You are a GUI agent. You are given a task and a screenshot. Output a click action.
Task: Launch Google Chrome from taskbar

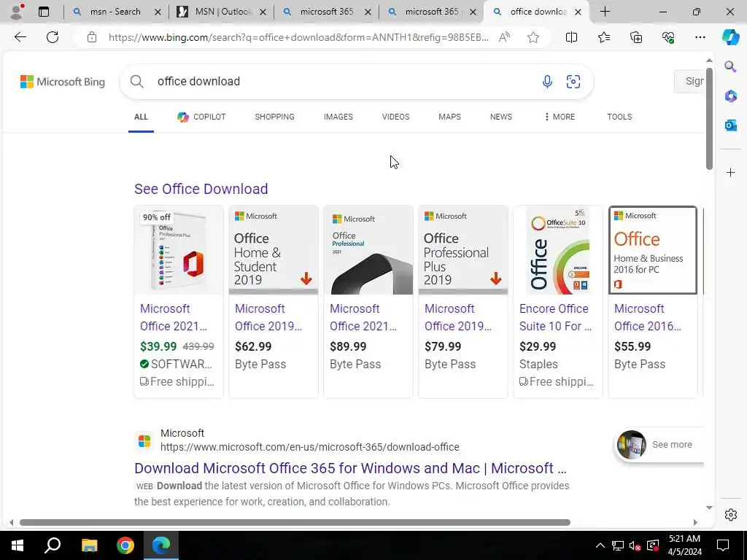point(125,545)
